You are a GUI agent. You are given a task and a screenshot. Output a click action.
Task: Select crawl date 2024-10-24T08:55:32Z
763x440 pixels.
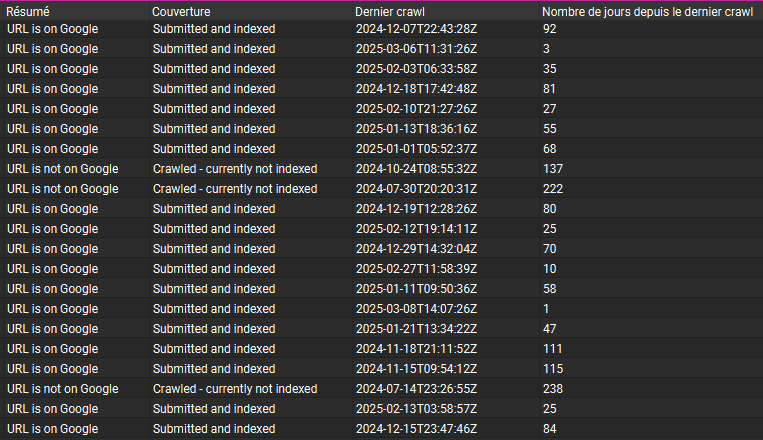(x=417, y=168)
